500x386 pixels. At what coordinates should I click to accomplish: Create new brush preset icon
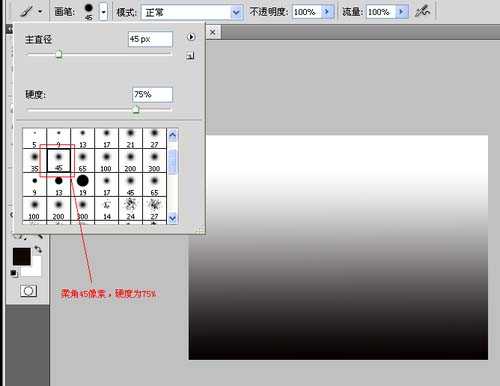click(x=190, y=56)
